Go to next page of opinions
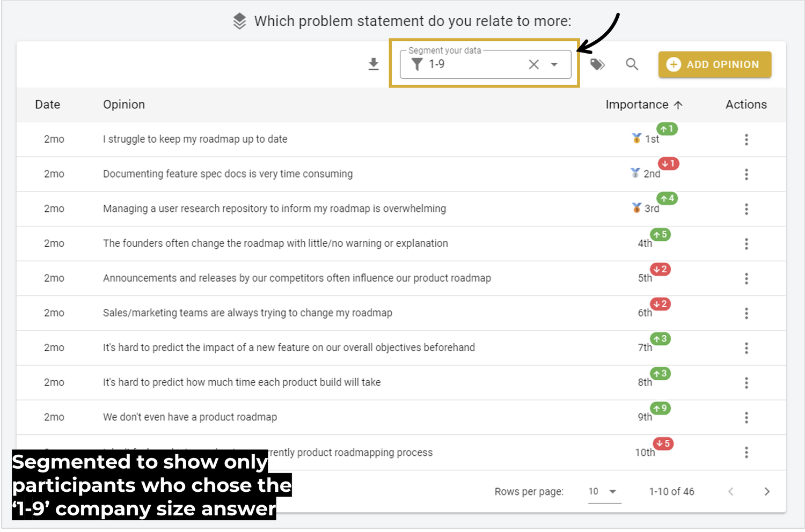Image resolution: width=805 pixels, height=532 pixels. coord(767,491)
